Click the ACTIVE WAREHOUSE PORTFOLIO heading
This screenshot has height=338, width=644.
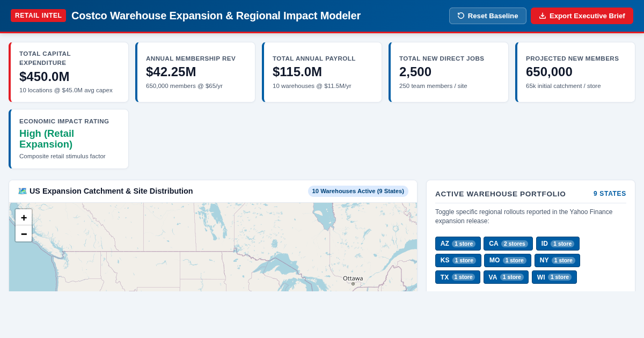pos(500,194)
